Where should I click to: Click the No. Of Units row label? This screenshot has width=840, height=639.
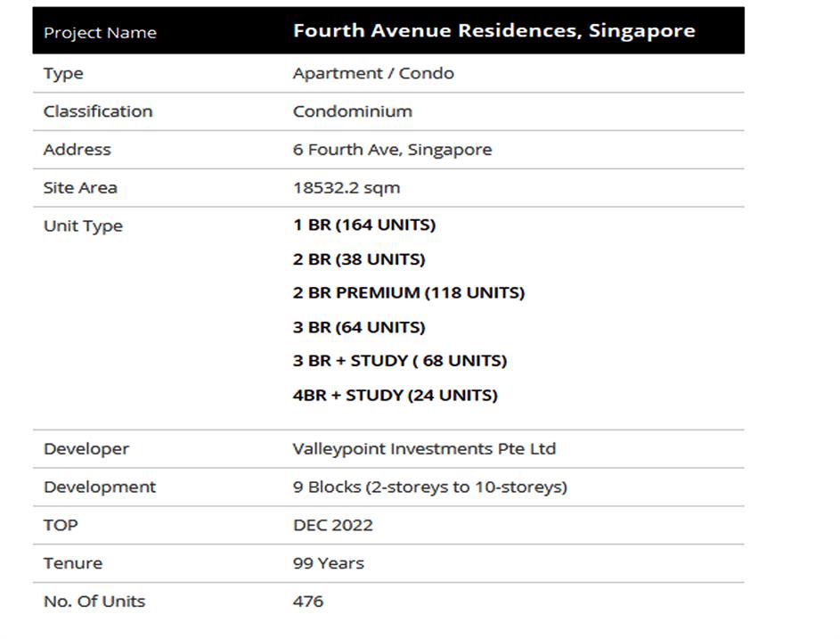click(x=94, y=602)
